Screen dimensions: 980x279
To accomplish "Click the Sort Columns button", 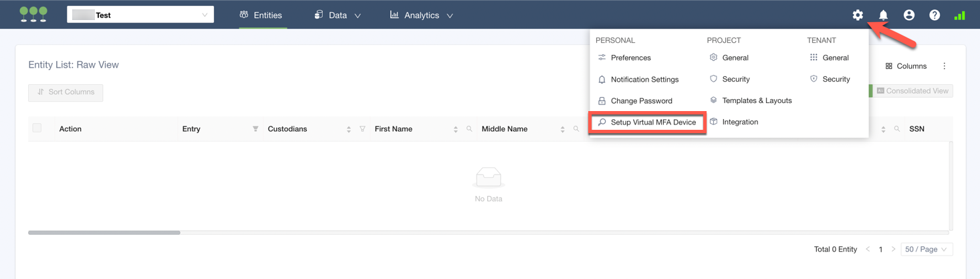I will click(66, 92).
